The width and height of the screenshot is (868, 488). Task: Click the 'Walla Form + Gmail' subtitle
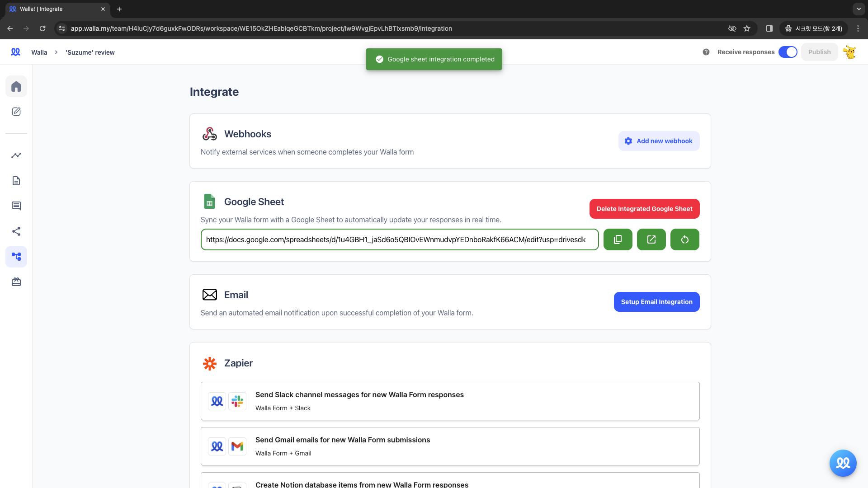click(x=283, y=453)
